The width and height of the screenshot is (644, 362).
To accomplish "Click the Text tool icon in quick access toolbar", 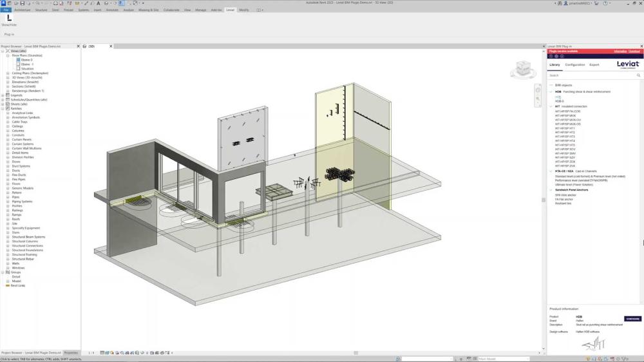I will [98, 3].
